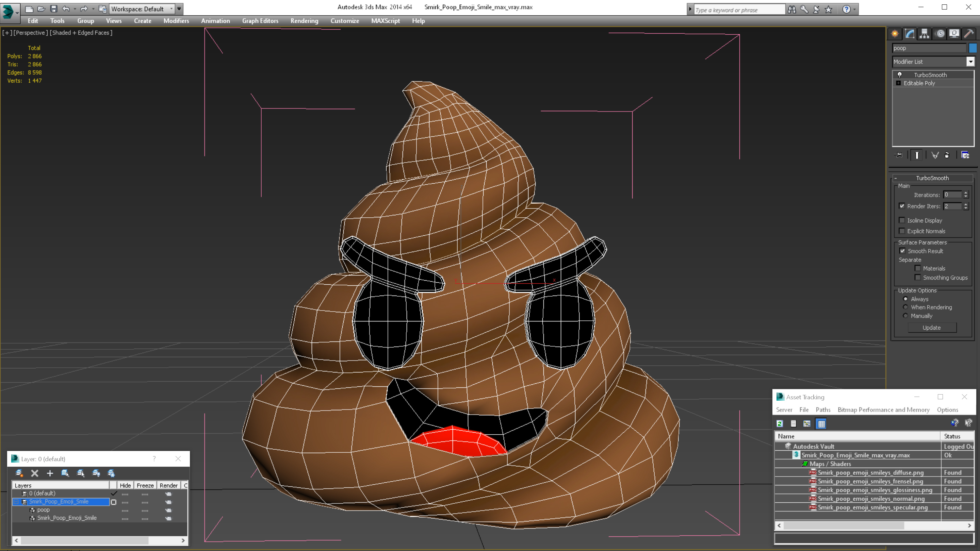Open the Graph Editors menu
This screenshot has width=980, height=551.
pyautogui.click(x=260, y=21)
